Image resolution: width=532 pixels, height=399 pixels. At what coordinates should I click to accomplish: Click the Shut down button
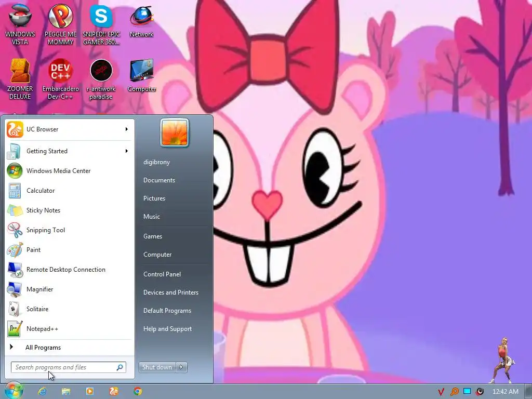pyautogui.click(x=157, y=367)
